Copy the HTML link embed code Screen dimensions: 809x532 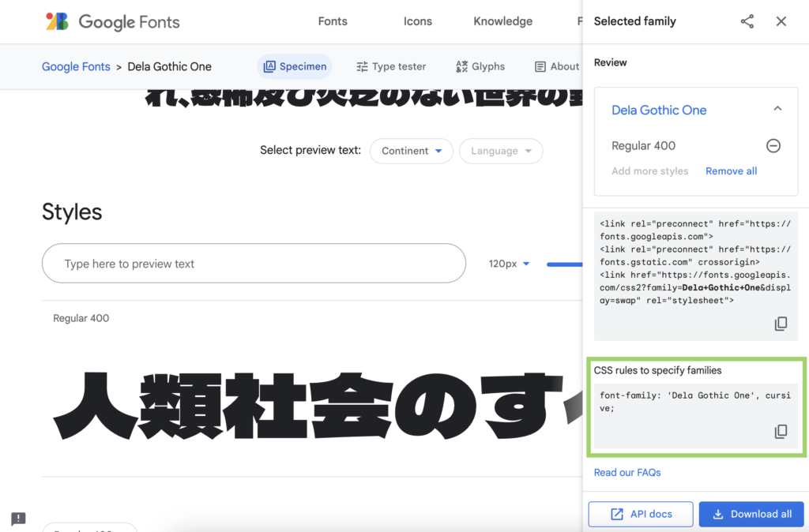click(x=781, y=324)
